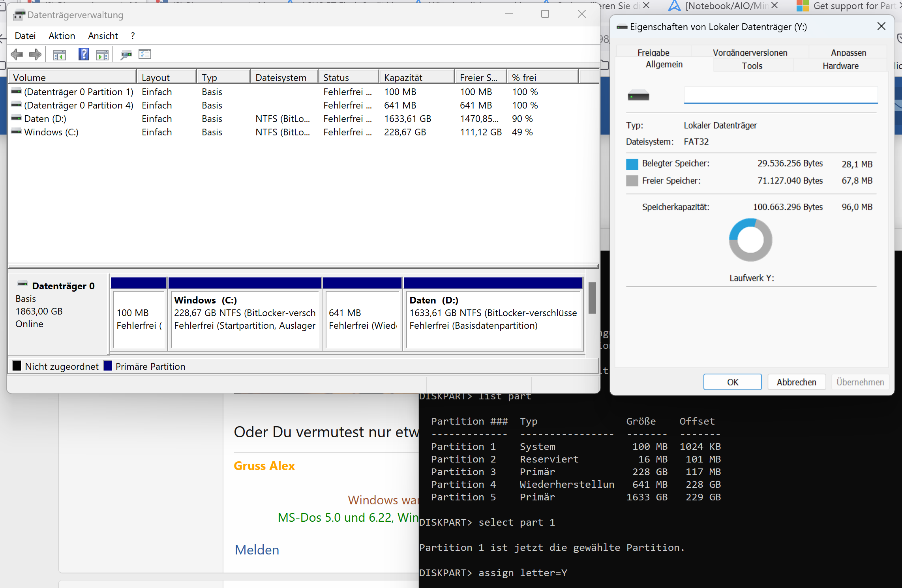Toggle the action pane toolbar icon

coord(102,55)
